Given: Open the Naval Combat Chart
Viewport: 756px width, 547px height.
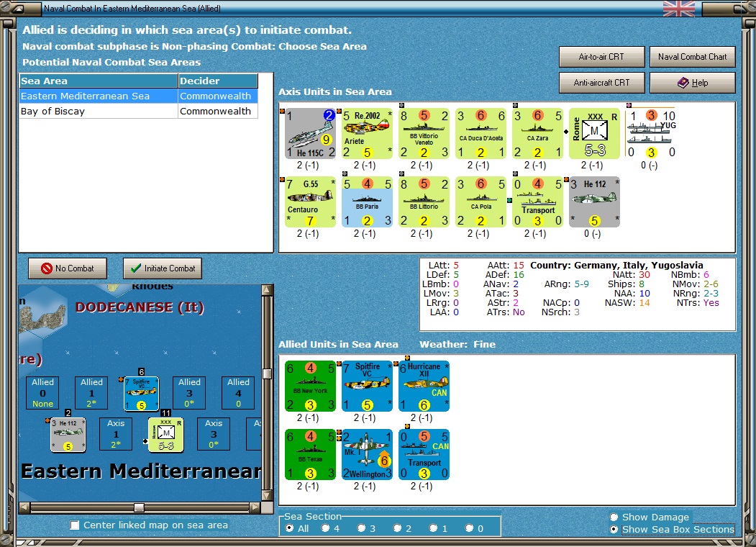Looking at the screenshot, I should tap(693, 57).
